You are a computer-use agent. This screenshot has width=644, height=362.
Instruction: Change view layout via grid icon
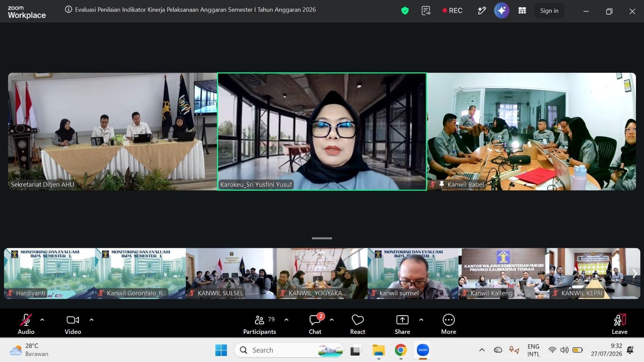(x=522, y=11)
